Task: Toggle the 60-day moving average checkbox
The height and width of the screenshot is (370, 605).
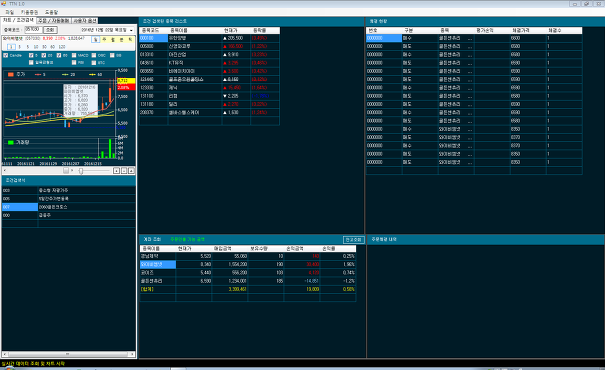Action: [x=59, y=56]
